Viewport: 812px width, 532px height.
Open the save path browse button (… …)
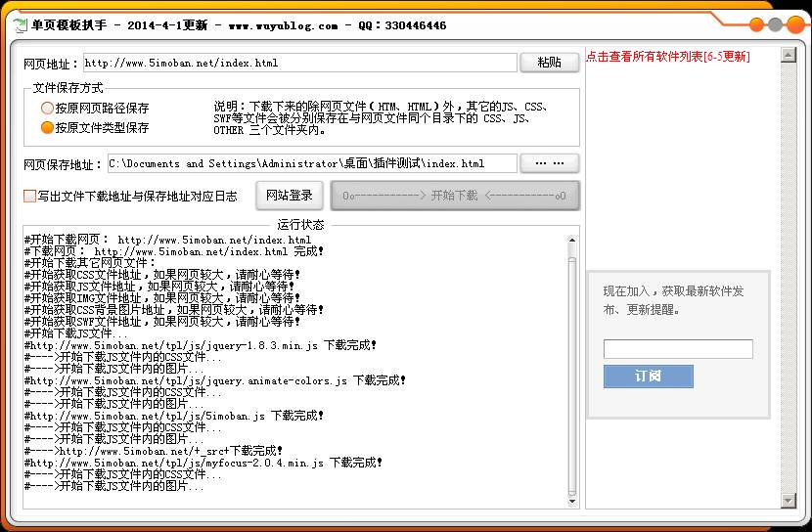(550, 163)
